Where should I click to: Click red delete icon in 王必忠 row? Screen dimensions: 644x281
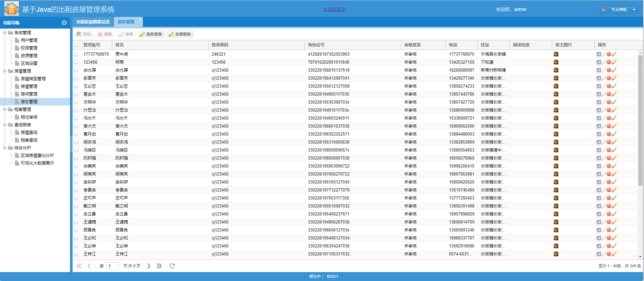coord(609,86)
